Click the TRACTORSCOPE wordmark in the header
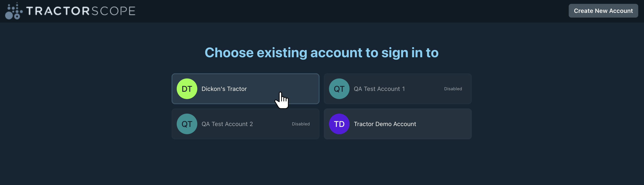 81,11
